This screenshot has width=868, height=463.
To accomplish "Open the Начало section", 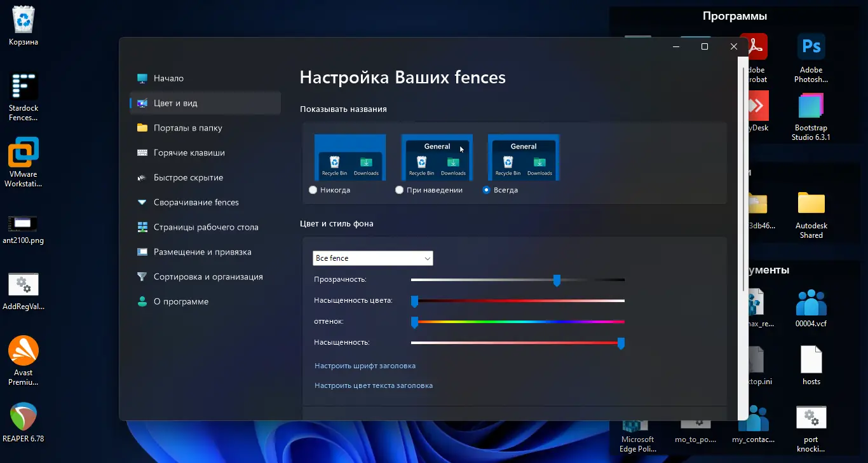I will pos(205,78).
